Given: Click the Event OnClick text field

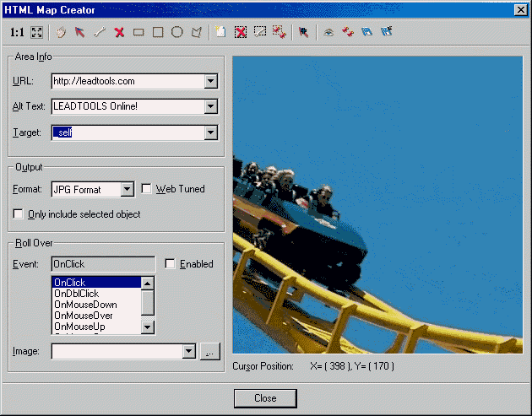Looking at the screenshot, I should coord(103,264).
